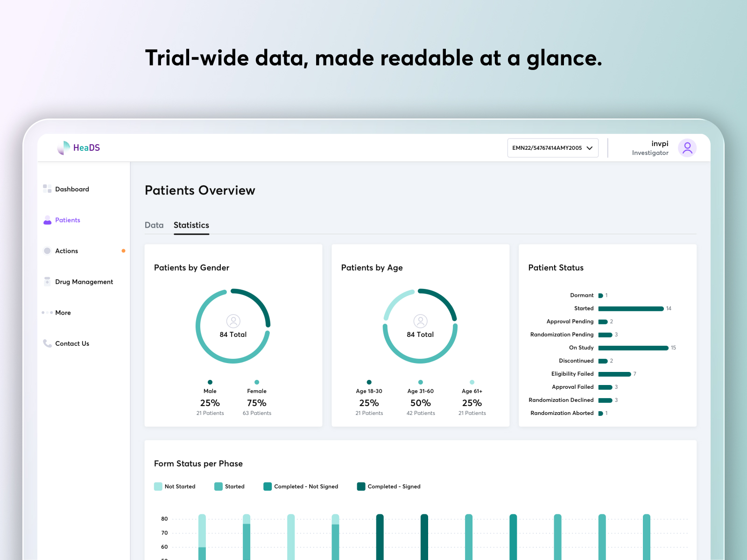Click the Eligibility Failed status bar
The height and width of the screenshot is (560, 747).
614,374
